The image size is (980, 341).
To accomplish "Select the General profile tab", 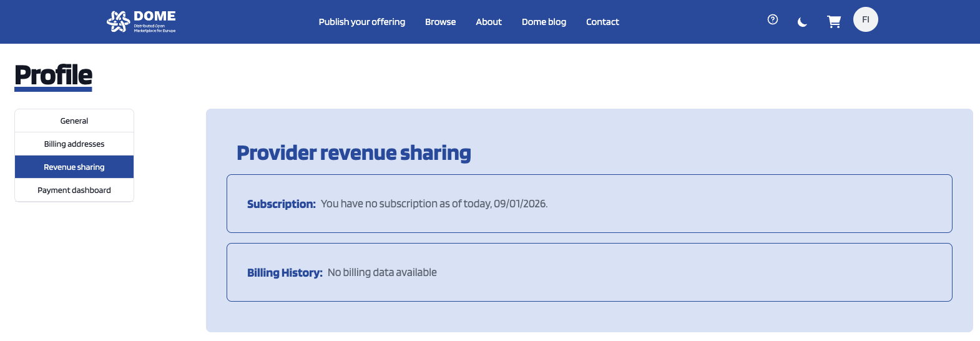I will pos(74,121).
